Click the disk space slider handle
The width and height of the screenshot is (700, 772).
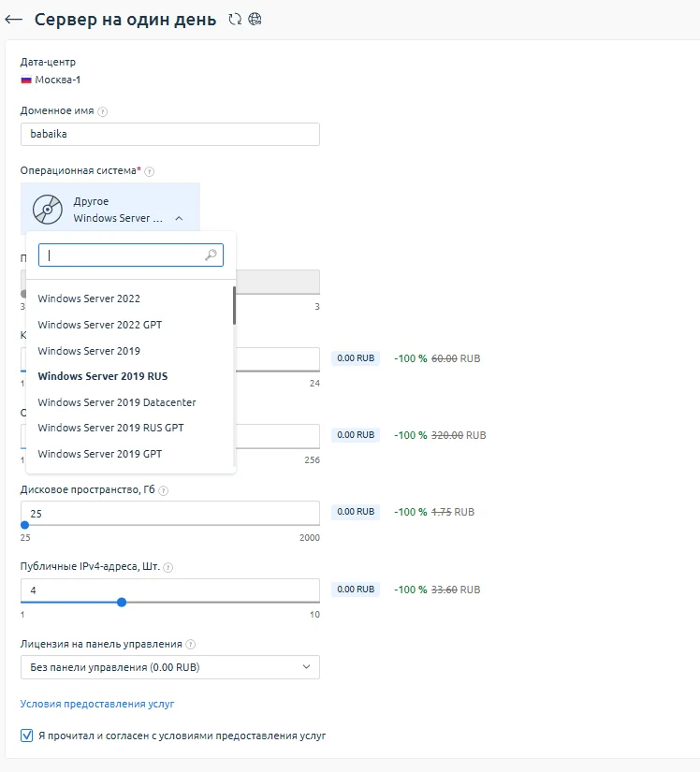click(24, 525)
